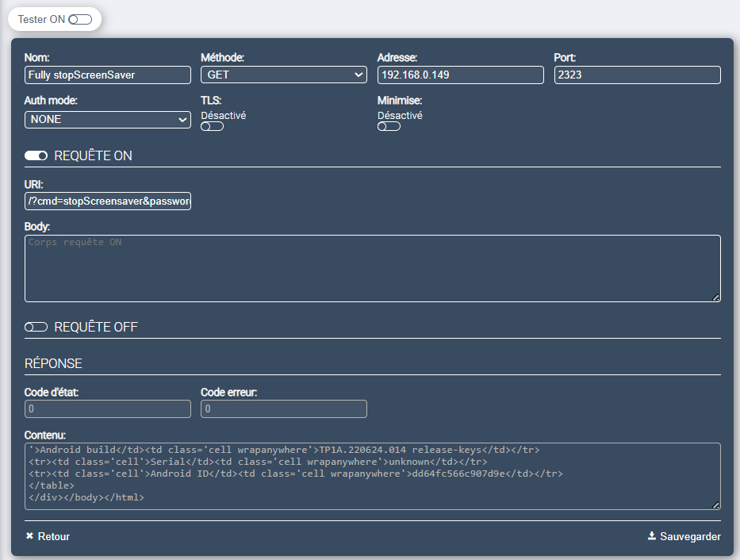Click inside the Contenu response textarea
The height and width of the screenshot is (560, 740).
click(372, 476)
